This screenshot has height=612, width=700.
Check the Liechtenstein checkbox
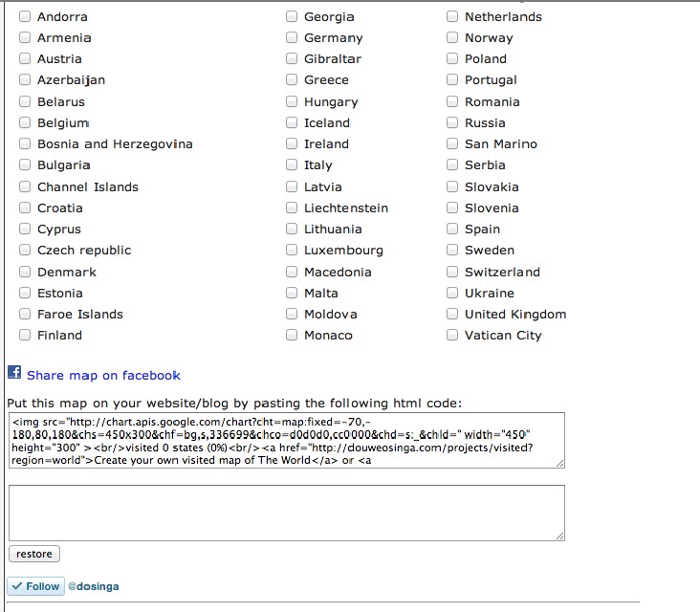292,208
